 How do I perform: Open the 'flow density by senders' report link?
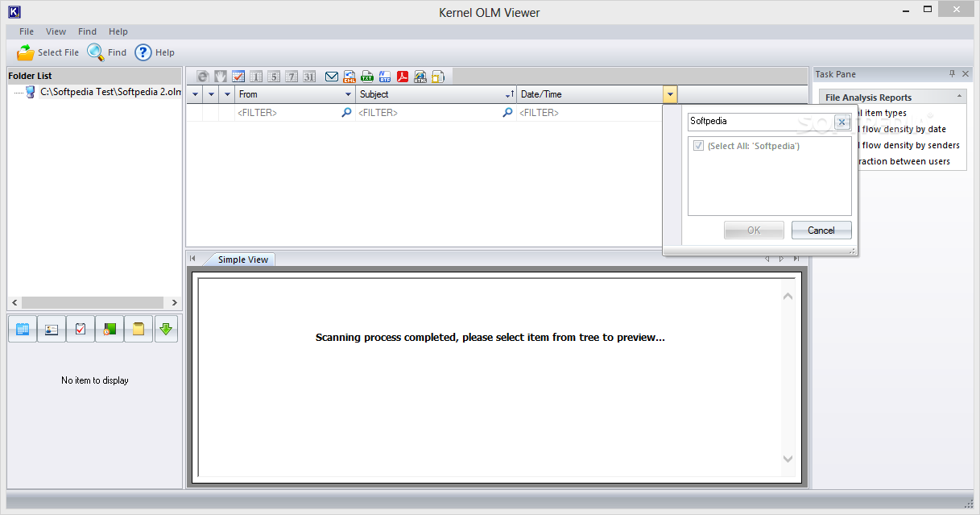(910, 145)
